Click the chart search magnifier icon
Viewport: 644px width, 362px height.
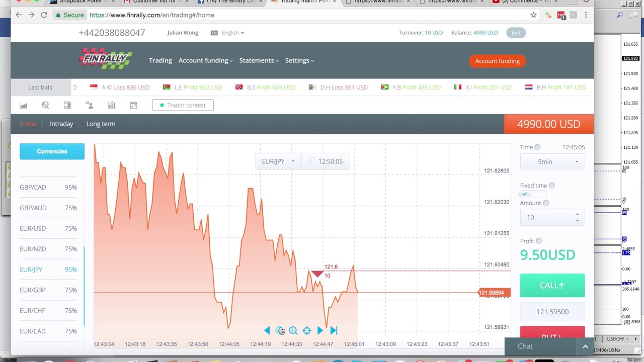coord(45,105)
